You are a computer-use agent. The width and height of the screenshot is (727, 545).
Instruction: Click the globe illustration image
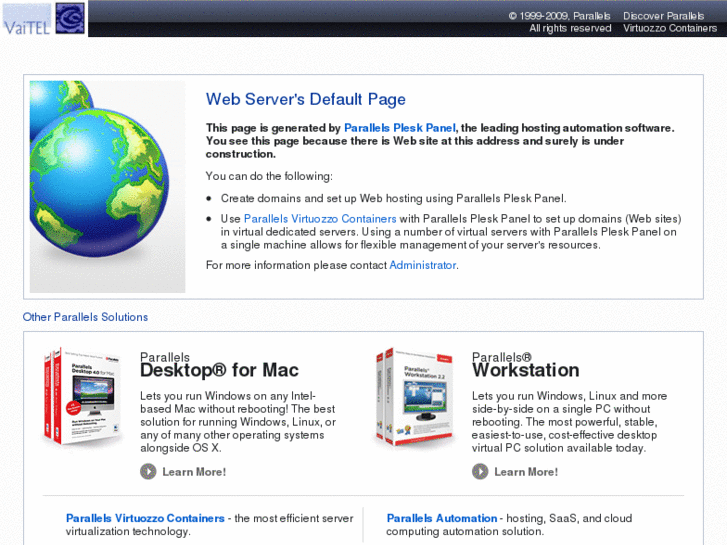pyautogui.click(x=108, y=186)
